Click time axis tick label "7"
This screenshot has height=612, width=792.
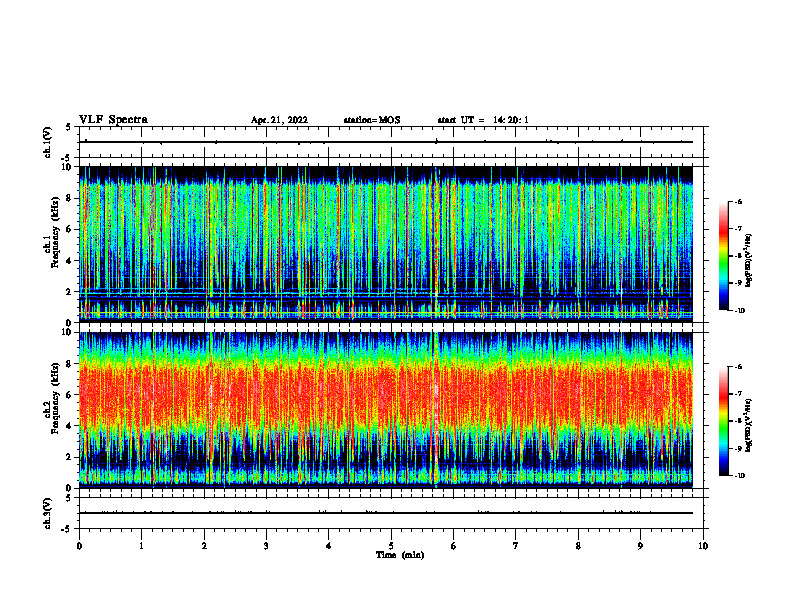pos(516,546)
